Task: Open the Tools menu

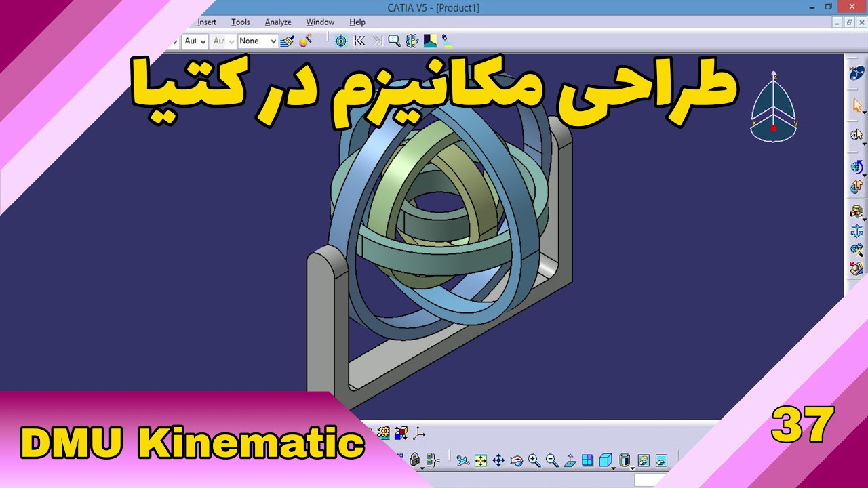Action: pyautogui.click(x=241, y=22)
